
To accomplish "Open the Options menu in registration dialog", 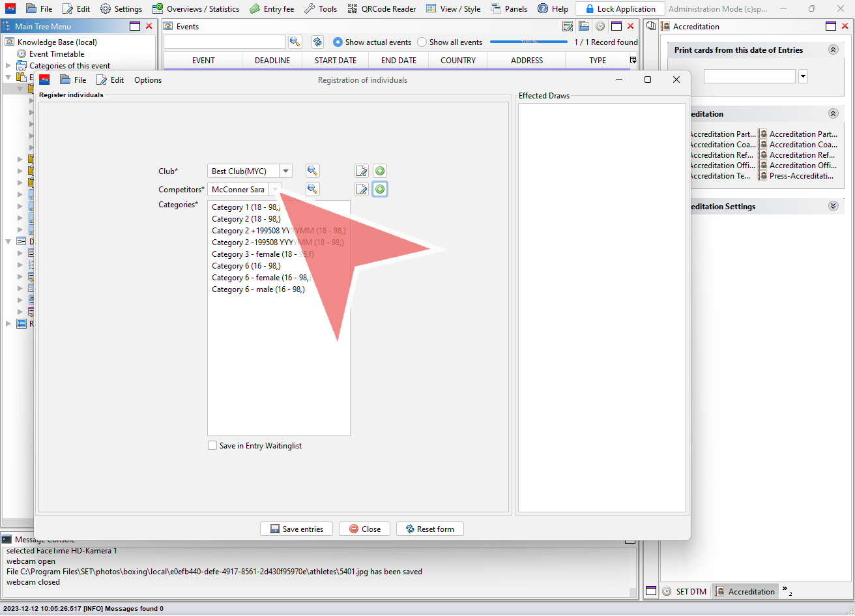I will (148, 80).
